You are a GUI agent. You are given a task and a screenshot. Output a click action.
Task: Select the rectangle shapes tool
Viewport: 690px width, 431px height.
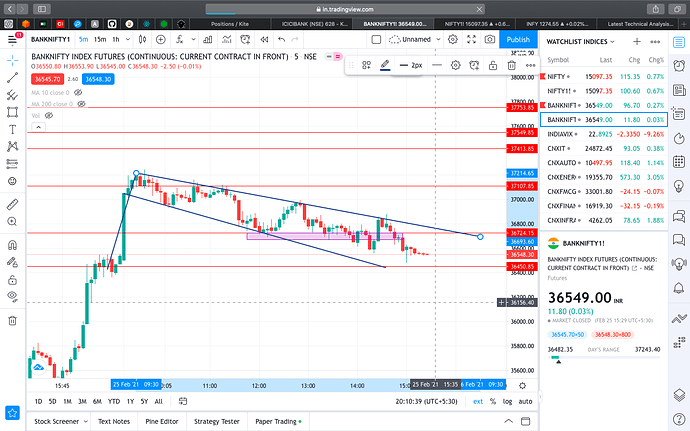click(12, 112)
